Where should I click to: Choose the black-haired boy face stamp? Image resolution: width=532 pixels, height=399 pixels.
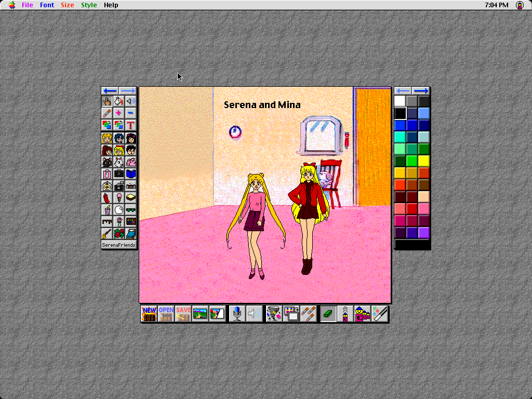[130, 150]
